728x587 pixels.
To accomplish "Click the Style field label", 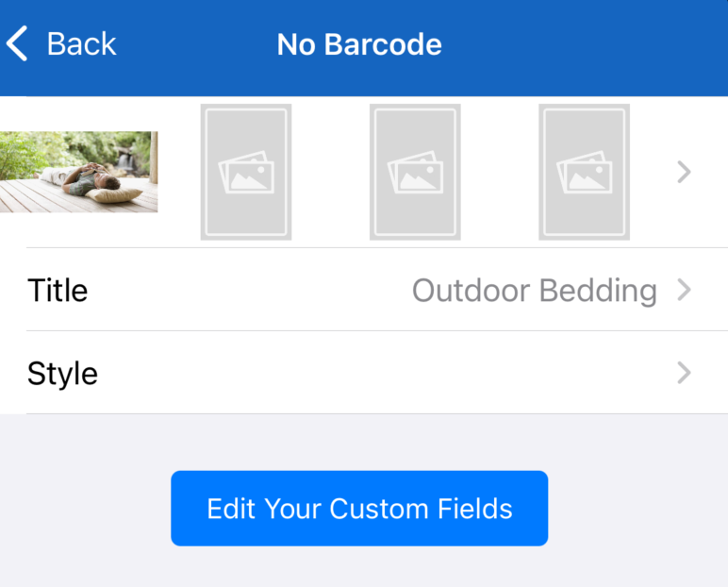I will click(62, 374).
